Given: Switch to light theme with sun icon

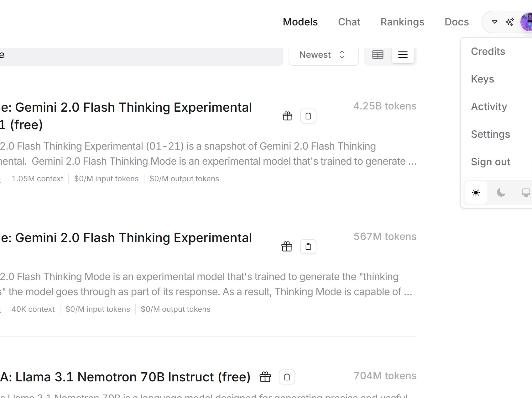Looking at the screenshot, I should pyautogui.click(x=476, y=193).
